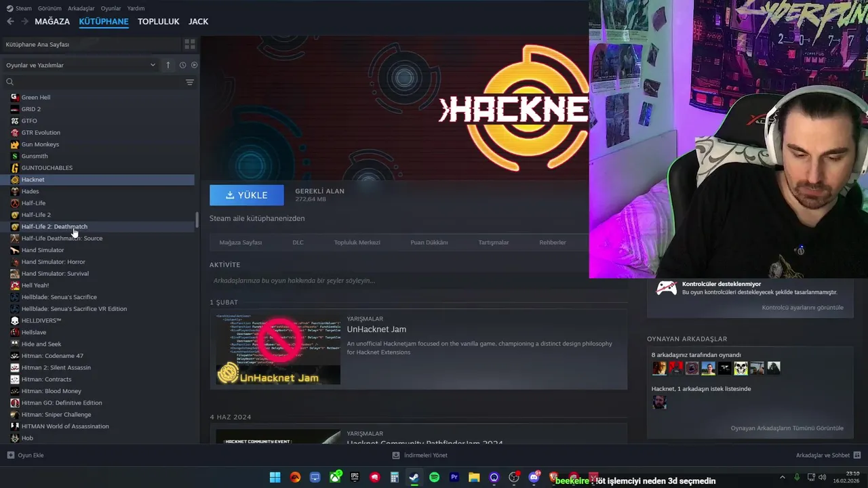Click Oynayan Arkadaşların Tümünü Görüntüle

tap(787, 428)
